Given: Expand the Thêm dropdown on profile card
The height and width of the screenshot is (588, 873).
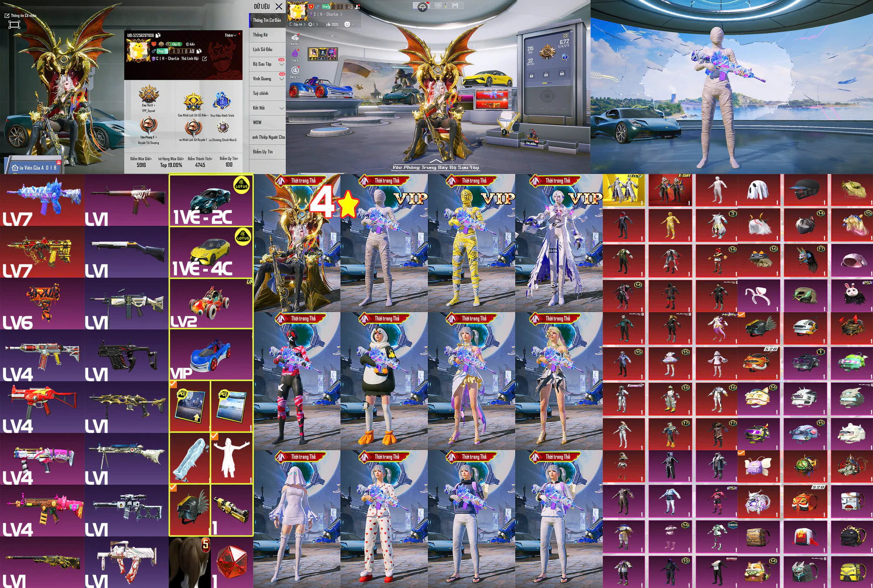Looking at the screenshot, I should [x=231, y=35].
